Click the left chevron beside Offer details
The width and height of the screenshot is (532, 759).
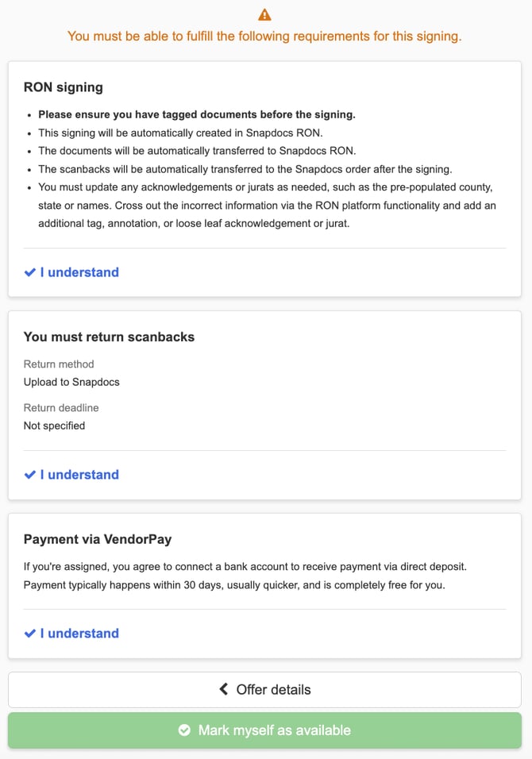(x=224, y=689)
